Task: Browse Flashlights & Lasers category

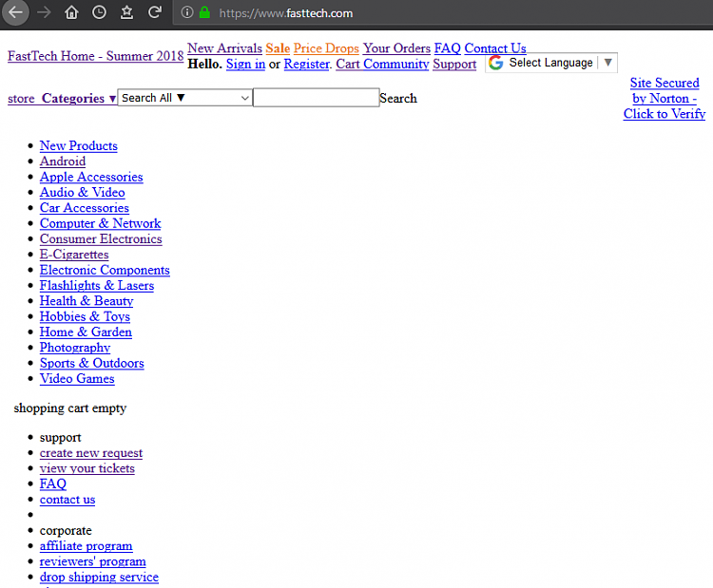Action: tap(97, 285)
